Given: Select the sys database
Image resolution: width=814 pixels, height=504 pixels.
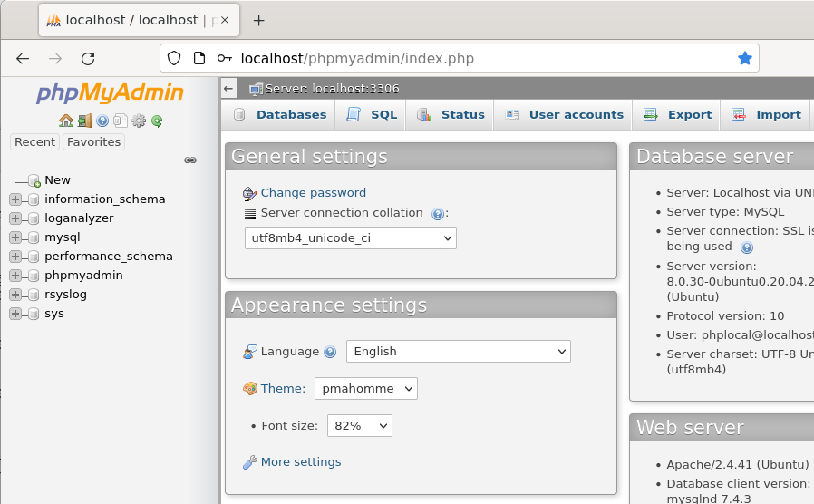Looking at the screenshot, I should 54,313.
